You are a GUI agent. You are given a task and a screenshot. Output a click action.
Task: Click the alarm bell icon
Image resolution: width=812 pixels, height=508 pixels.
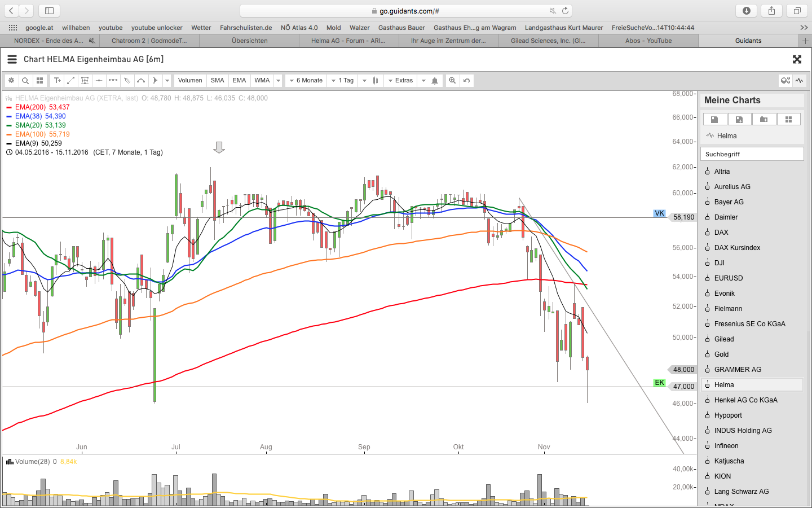click(x=435, y=81)
